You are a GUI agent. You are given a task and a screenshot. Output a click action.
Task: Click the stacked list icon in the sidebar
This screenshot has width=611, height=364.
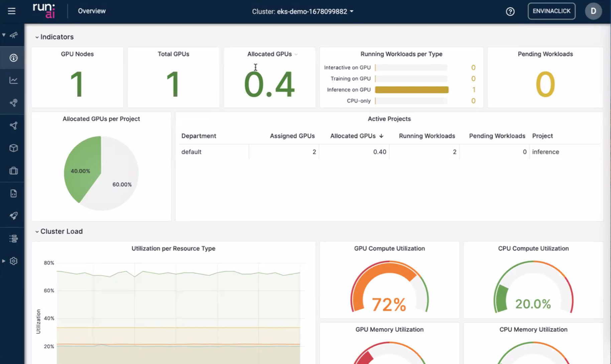point(13,238)
